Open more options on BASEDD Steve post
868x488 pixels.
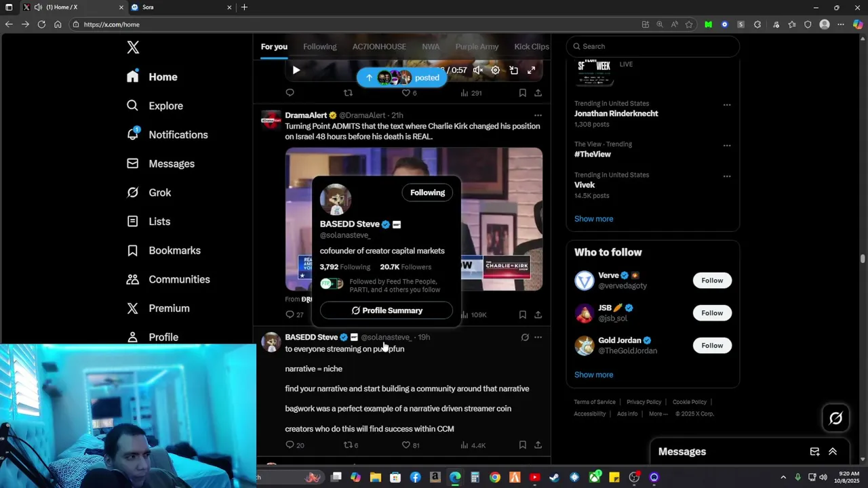(538, 337)
